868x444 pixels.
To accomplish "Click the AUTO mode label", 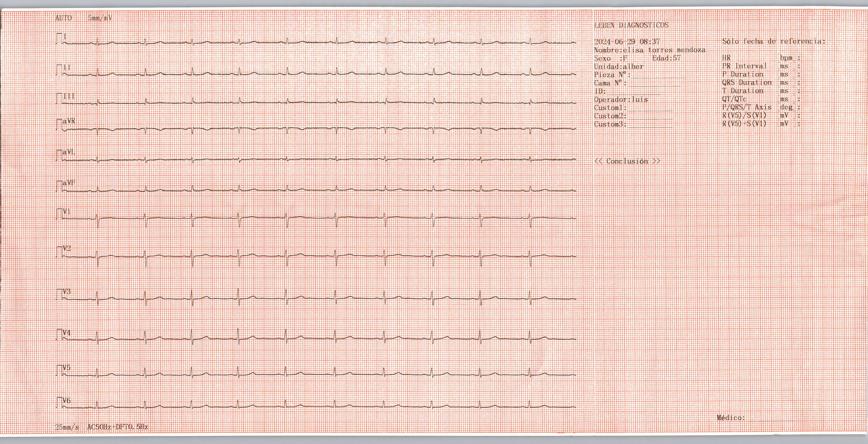I will point(63,18).
